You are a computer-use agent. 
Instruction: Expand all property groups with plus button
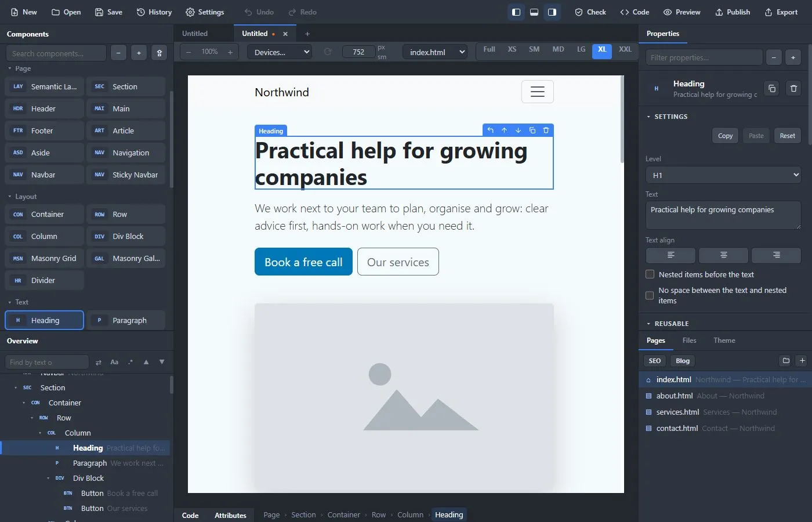pos(793,57)
